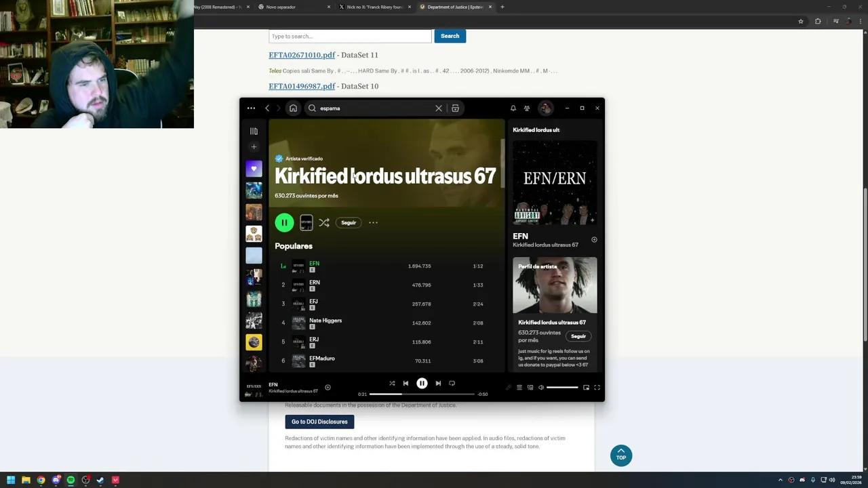Open File Explorer from the taskbar

26,480
